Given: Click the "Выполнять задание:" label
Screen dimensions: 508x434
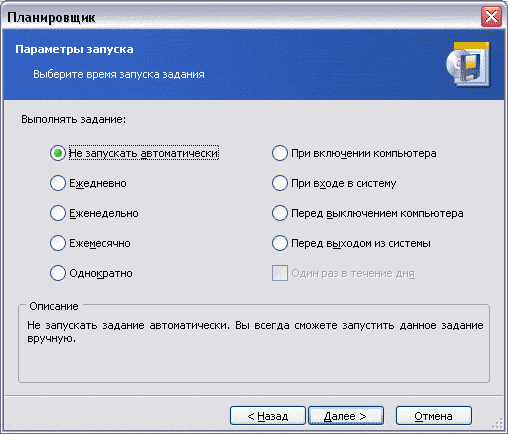Looking at the screenshot, I should tap(74, 119).
